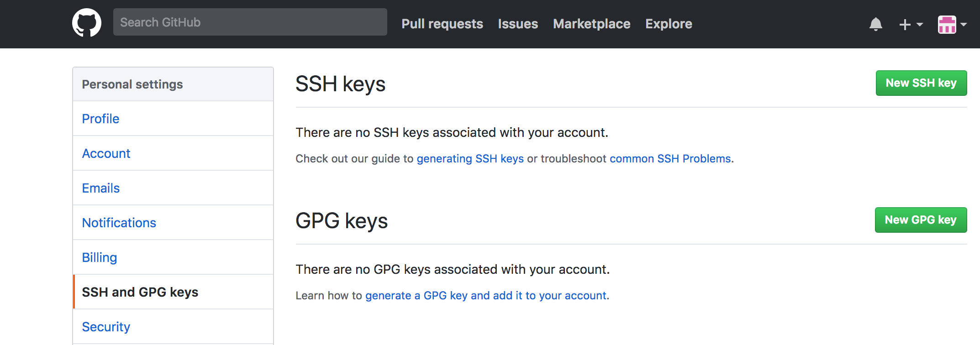Click the Personal settings header

(173, 84)
